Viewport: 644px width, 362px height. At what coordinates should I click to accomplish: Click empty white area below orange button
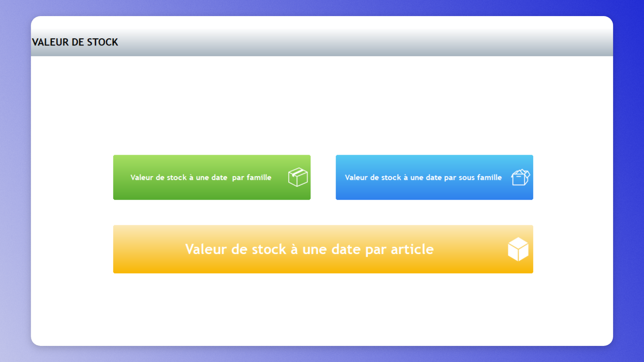point(322,308)
